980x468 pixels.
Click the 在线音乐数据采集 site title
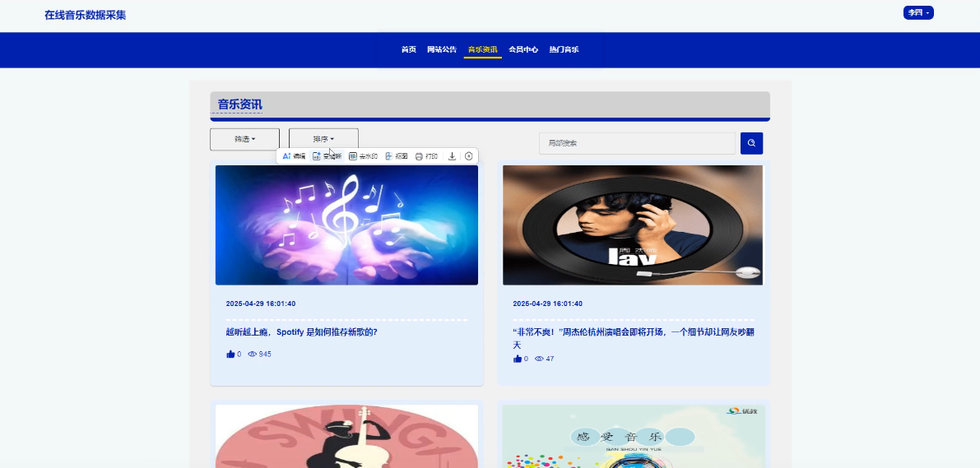[x=85, y=15]
